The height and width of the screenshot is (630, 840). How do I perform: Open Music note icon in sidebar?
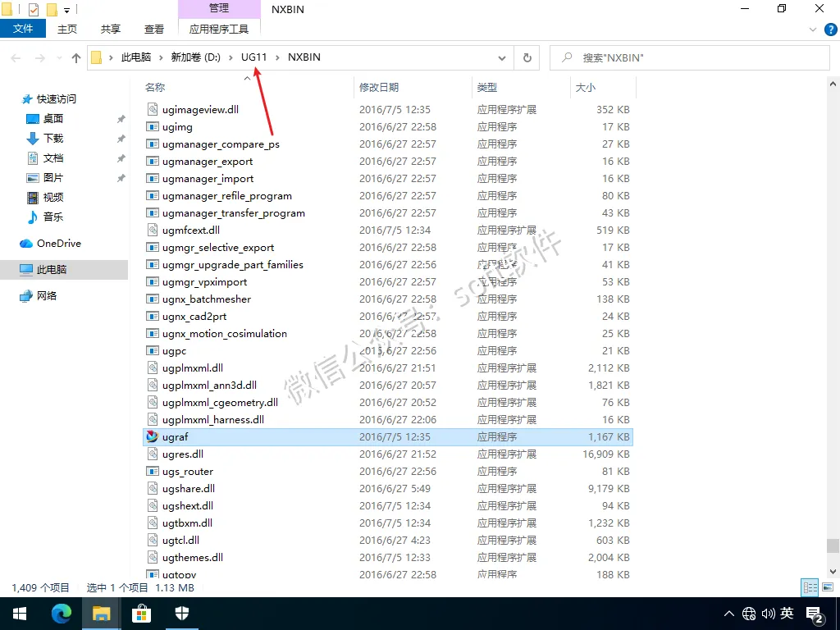(33, 217)
